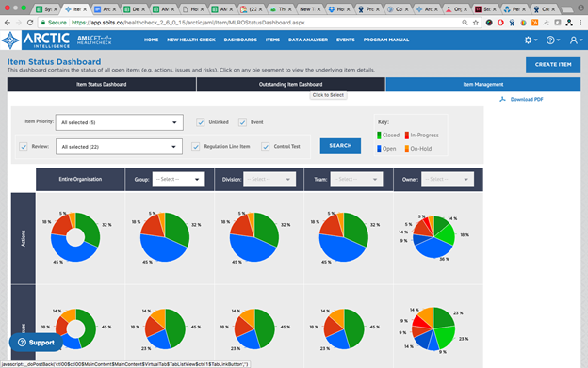This screenshot has width=588, height=368.
Task: Click the browser back arrow
Action: [8, 23]
